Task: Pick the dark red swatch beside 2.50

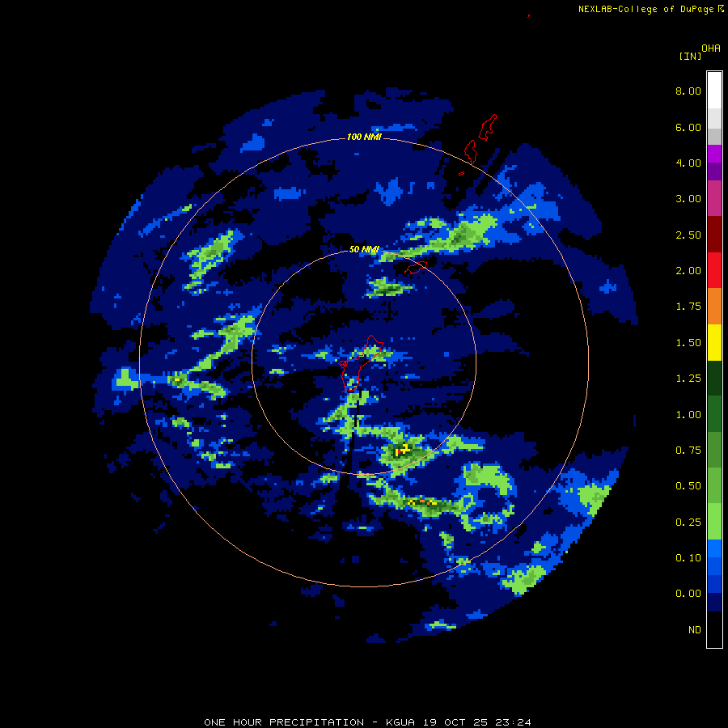Action: click(x=714, y=235)
